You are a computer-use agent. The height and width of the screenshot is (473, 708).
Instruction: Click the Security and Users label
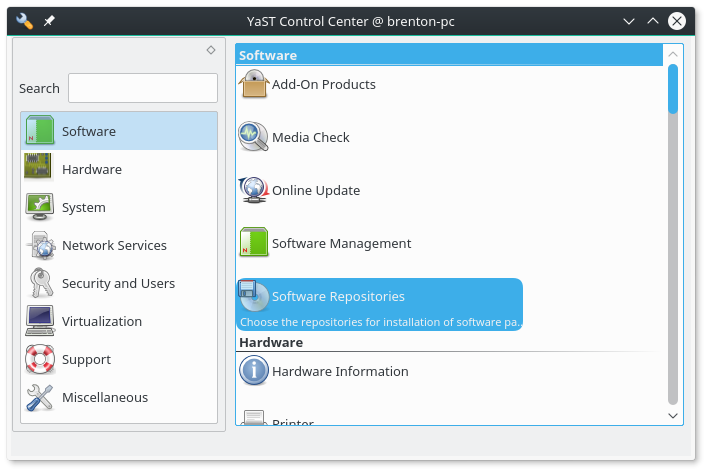click(x=118, y=283)
